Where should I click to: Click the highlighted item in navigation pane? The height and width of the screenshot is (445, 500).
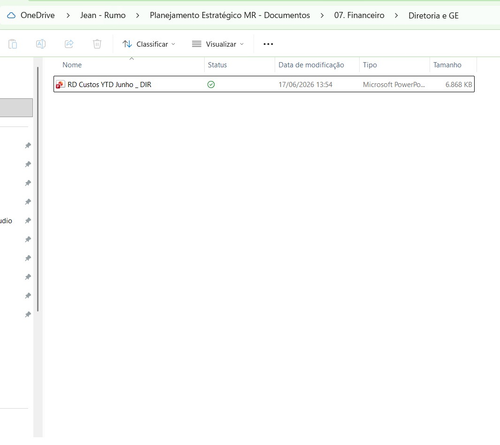(x=16, y=107)
